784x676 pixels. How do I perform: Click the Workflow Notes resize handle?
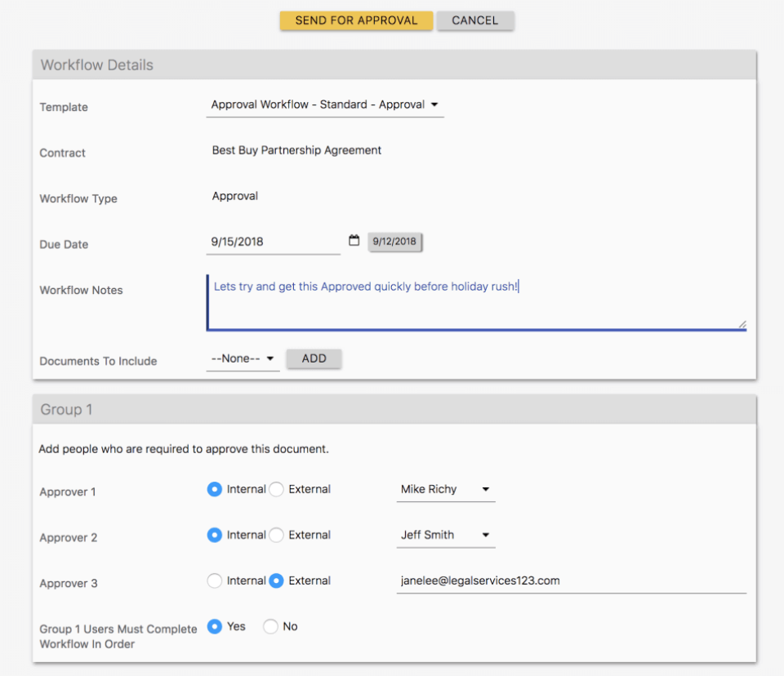coord(742,324)
